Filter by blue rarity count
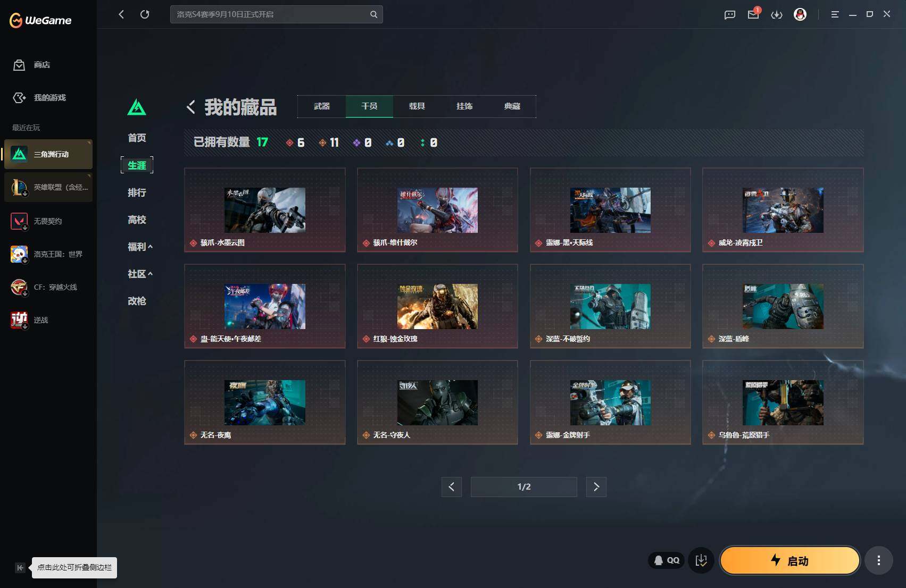906x588 pixels. point(395,142)
